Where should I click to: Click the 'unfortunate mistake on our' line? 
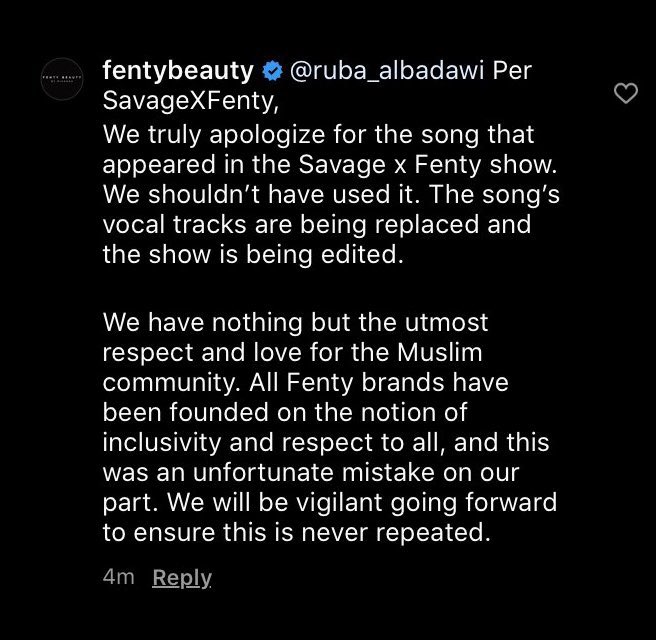356,473
